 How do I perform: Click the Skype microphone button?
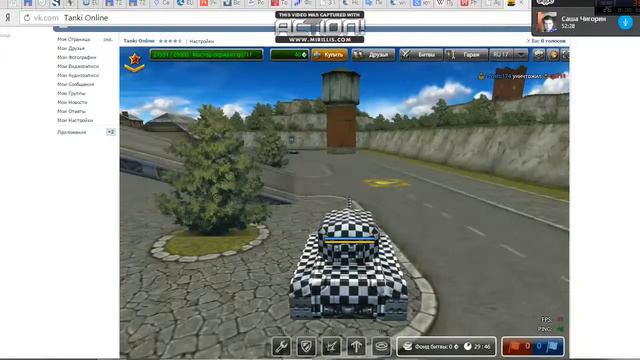click(x=625, y=22)
